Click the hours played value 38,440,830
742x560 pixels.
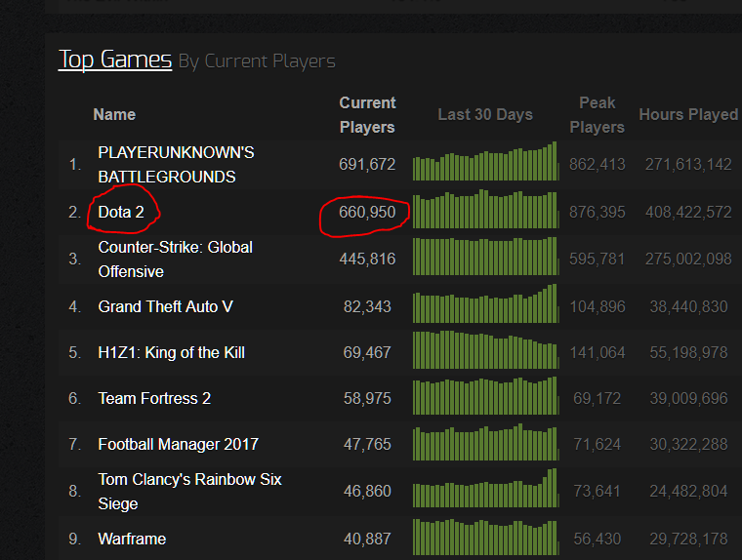point(688,306)
